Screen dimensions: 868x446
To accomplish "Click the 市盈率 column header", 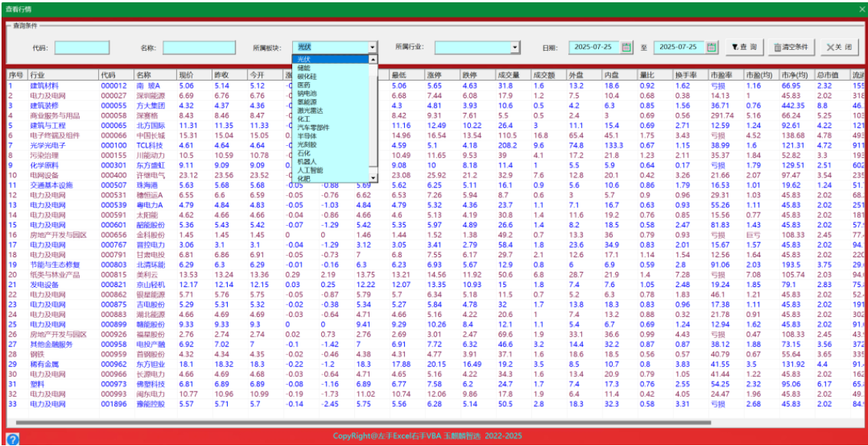I will point(726,74).
